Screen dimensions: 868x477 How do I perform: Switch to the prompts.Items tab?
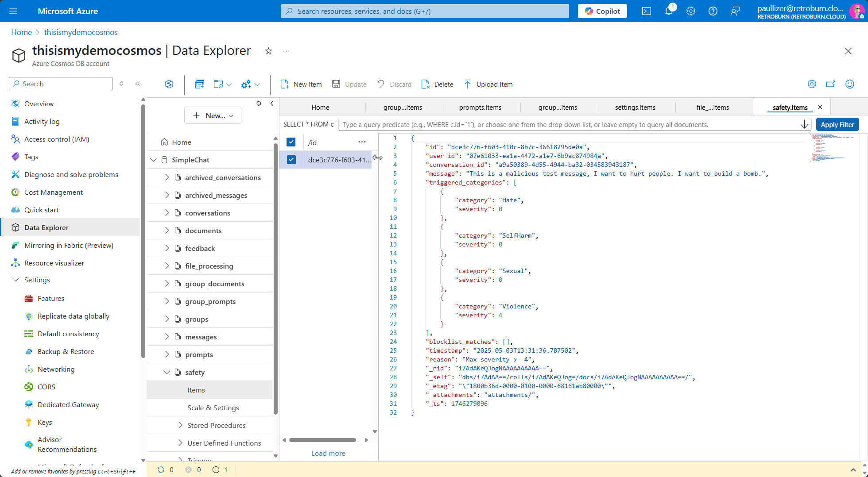pos(480,107)
